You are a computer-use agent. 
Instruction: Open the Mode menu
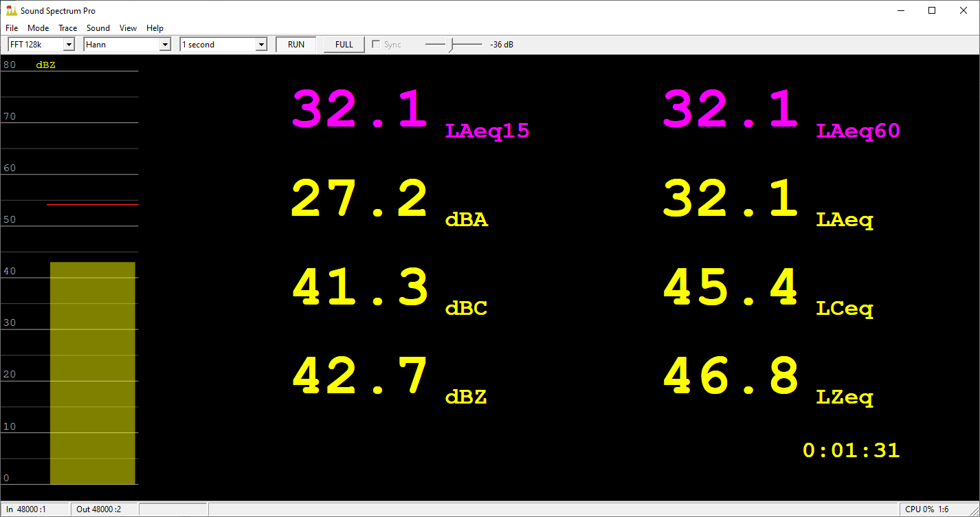38,28
